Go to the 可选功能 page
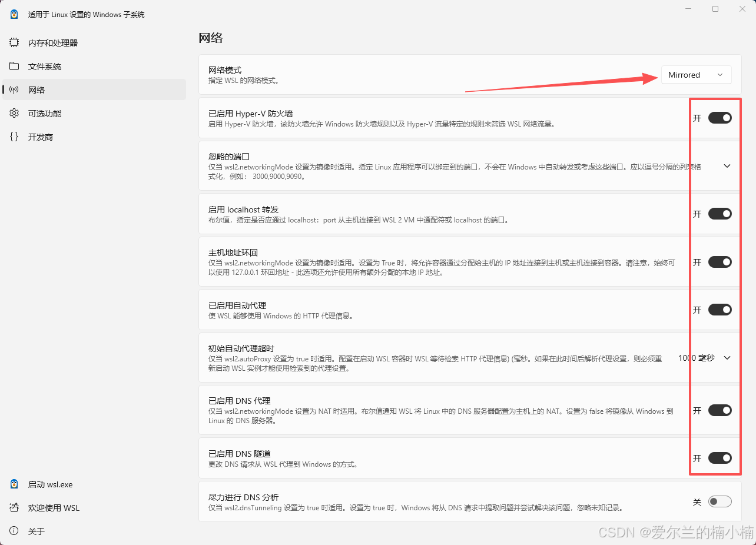Image resolution: width=756 pixels, height=545 pixels. 94,114
